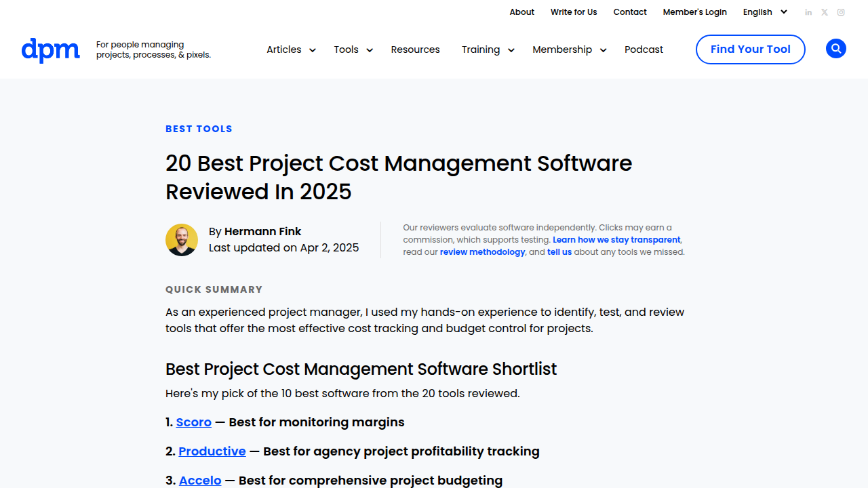Click the blue search magnifier icon
The image size is (868, 488).
(836, 49)
